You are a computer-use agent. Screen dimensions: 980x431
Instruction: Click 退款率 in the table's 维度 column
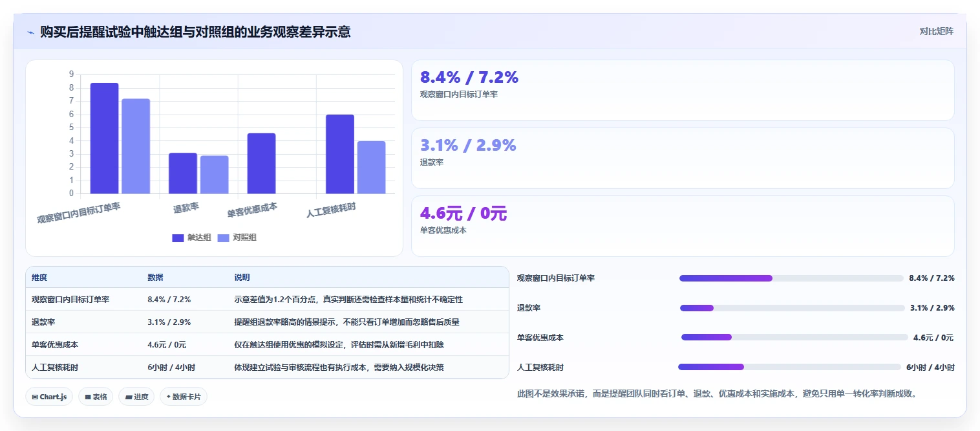(43, 322)
